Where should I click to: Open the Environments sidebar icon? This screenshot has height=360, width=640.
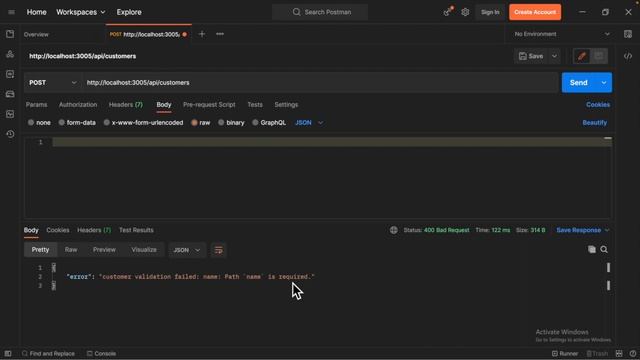pos(10,74)
